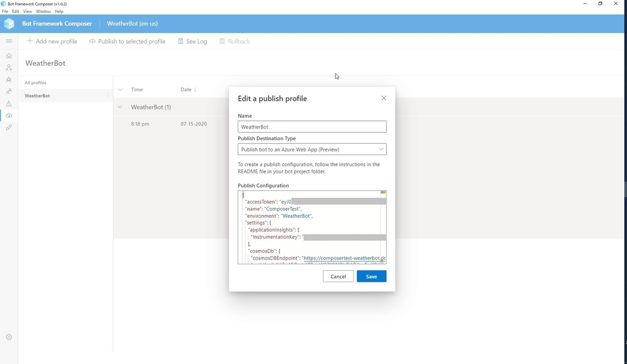Collapse all groups chevron beside Time header

[x=120, y=89]
